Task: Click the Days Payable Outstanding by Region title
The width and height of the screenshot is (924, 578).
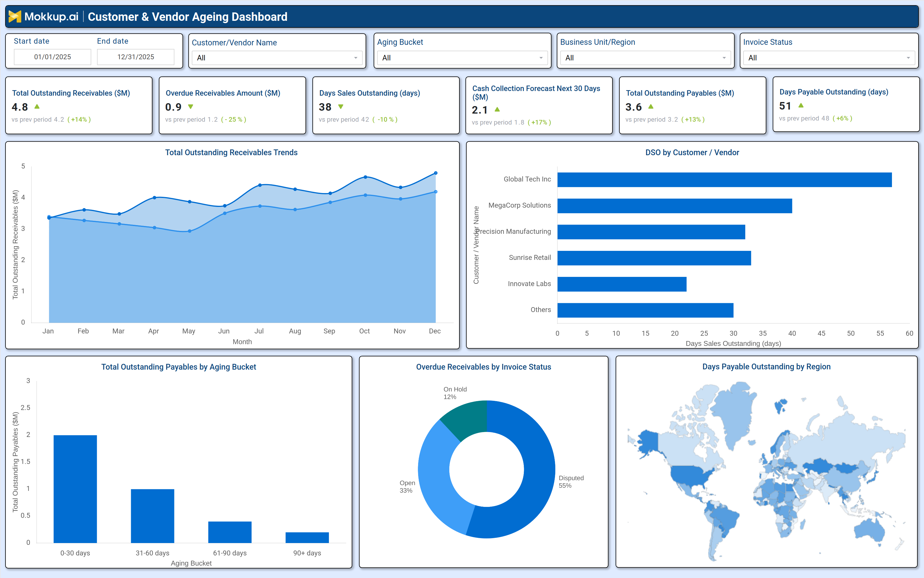Action: (x=766, y=366)
